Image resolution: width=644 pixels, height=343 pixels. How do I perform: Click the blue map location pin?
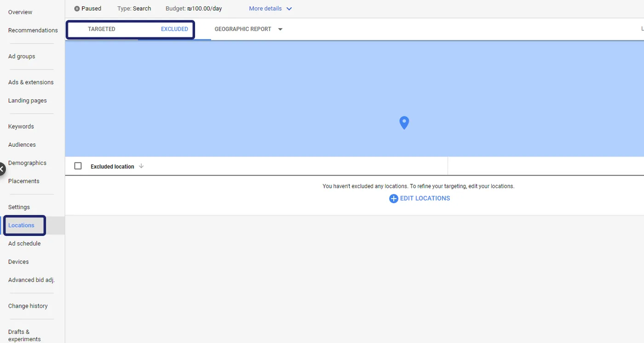tap(404, 123)
